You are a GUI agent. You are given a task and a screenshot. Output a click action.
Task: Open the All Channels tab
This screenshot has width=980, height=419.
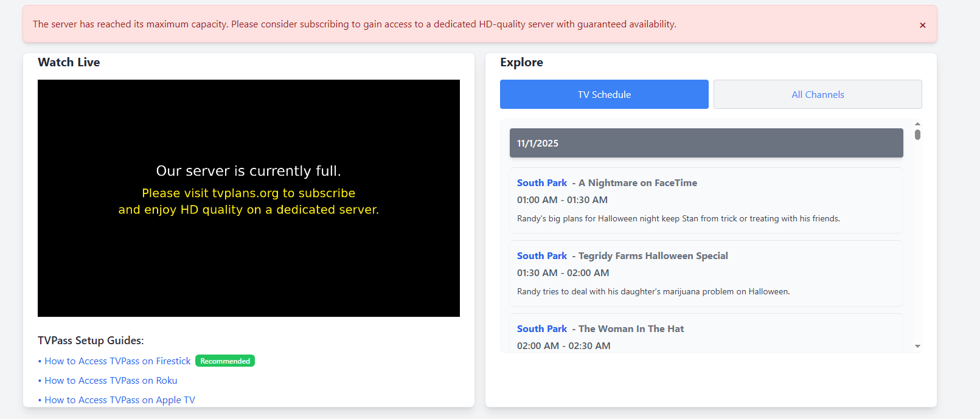(x=818, y=94)
